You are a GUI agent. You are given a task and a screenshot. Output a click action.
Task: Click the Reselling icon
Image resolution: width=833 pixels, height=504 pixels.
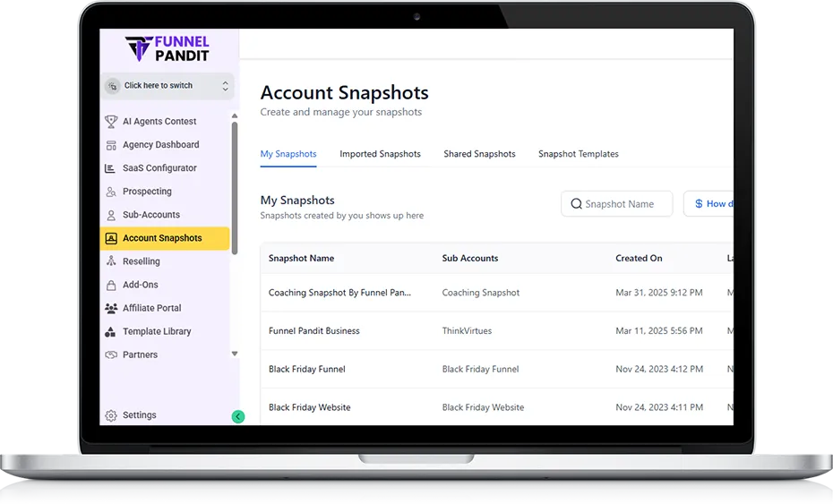click(111, 261)
